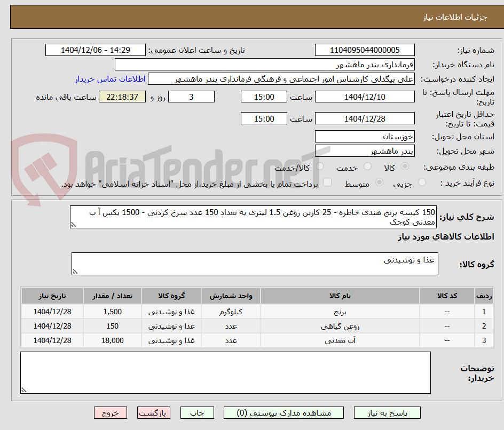Select the روغن گیاهی item name cell
The height and width of the screenshot is (430, 504).
tap(340, 326)
